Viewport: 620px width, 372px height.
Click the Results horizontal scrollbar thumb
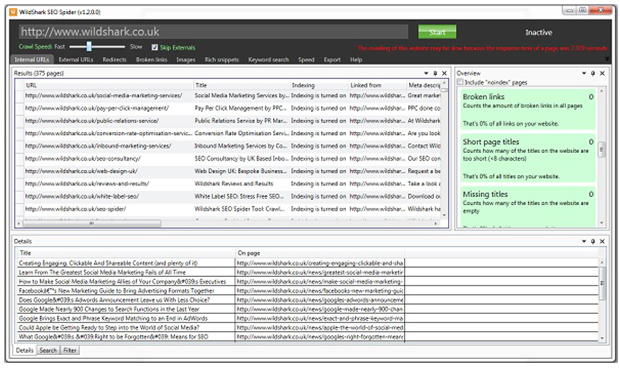pos(92,223)
